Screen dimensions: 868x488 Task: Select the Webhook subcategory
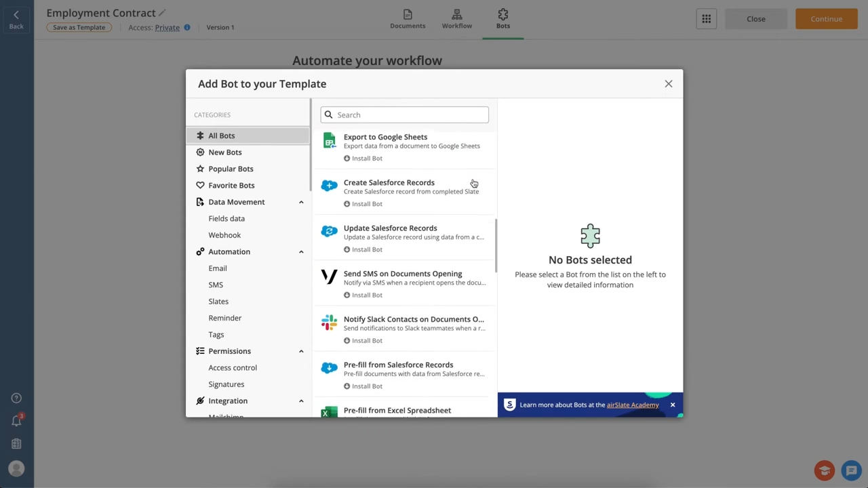224,235
